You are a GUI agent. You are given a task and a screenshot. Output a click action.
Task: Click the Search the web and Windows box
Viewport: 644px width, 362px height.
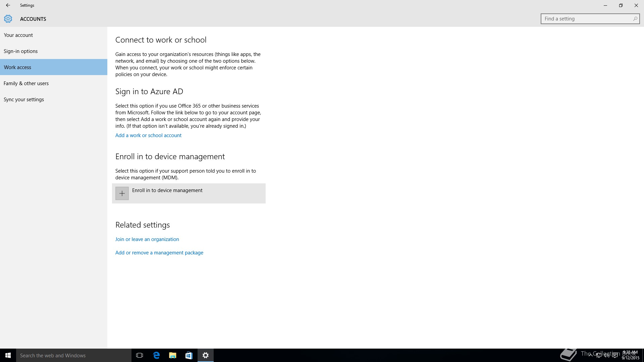(74, 355)
